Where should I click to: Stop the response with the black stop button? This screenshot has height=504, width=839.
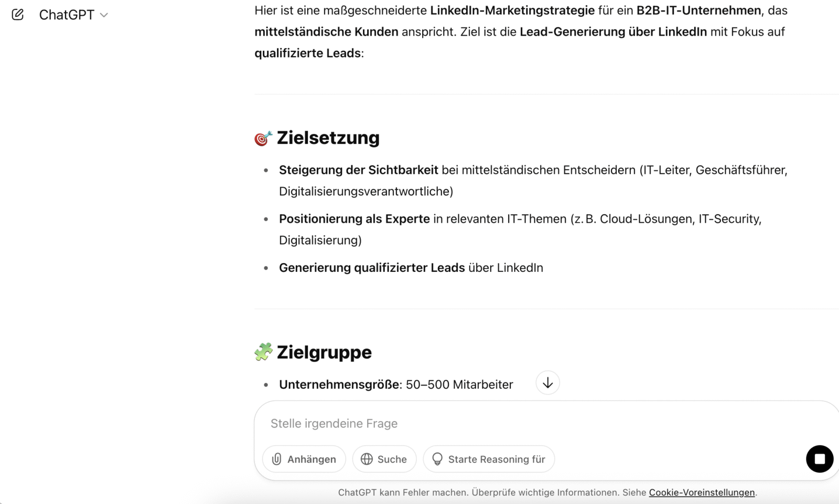pos(819,459)
